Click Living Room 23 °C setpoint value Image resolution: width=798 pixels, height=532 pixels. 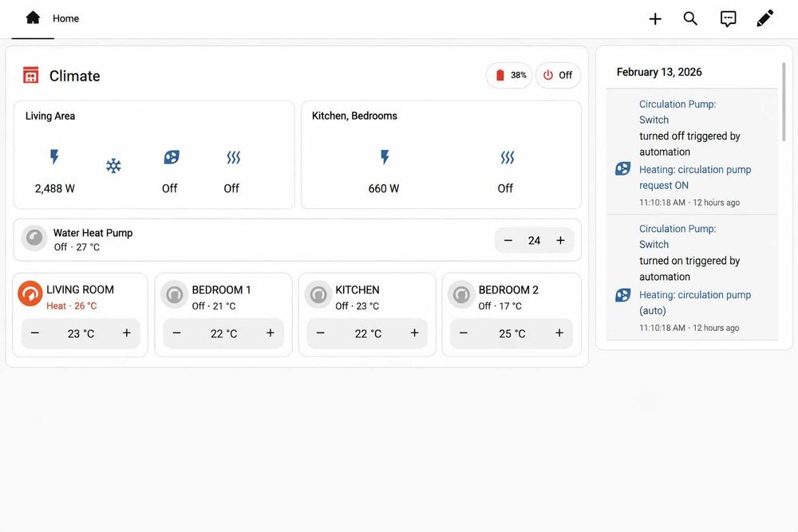81,333
